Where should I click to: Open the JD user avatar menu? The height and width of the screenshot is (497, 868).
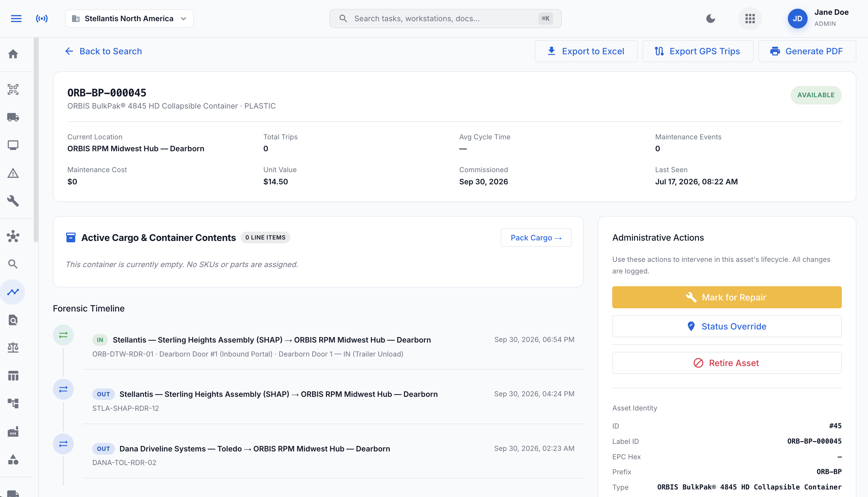(x=797, y=18)
